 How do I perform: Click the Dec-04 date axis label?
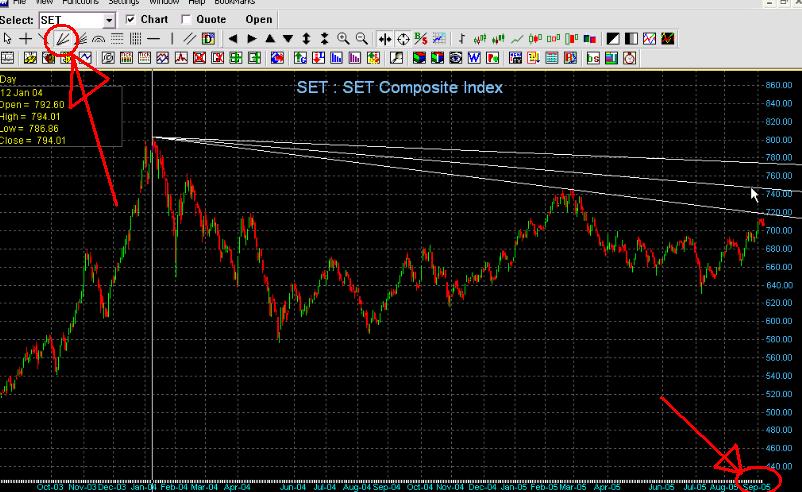[482, 487]
